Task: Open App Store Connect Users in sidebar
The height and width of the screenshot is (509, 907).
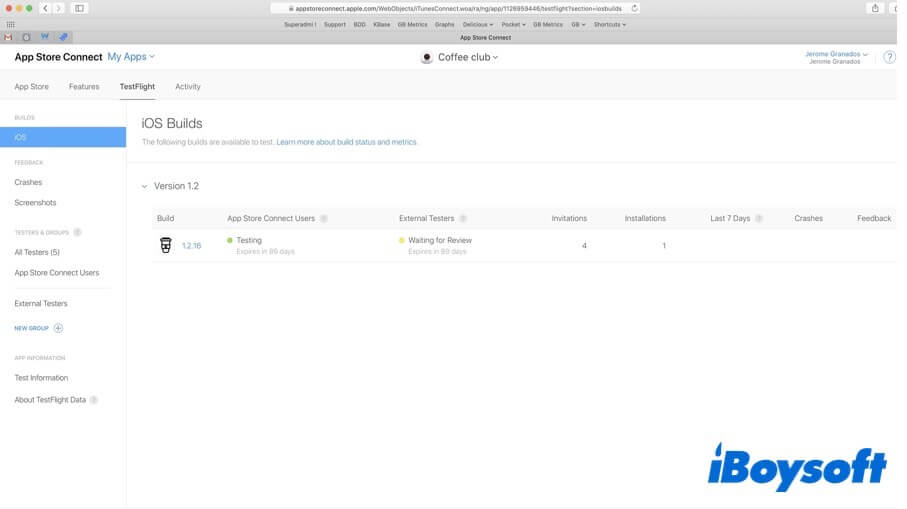Action: [57, 272]
